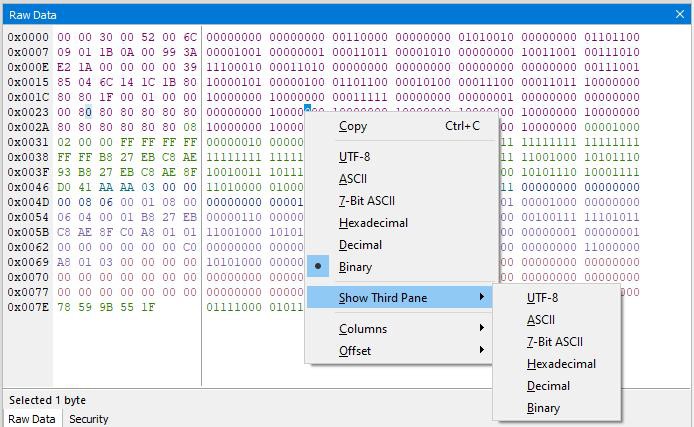Select binary byte 01111000 in last row
Image resolution: width=694 pixels, height=427 pixels.
(234, 307)
